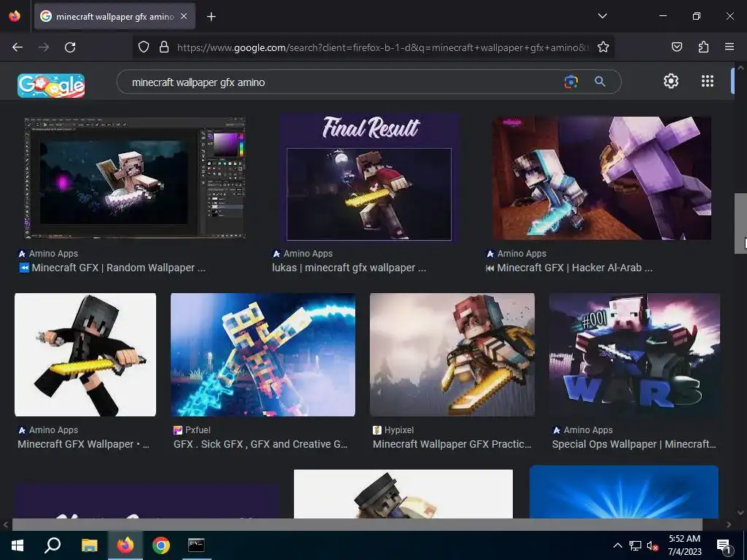Open Google quick settings gear

click(x=671, y=81)
